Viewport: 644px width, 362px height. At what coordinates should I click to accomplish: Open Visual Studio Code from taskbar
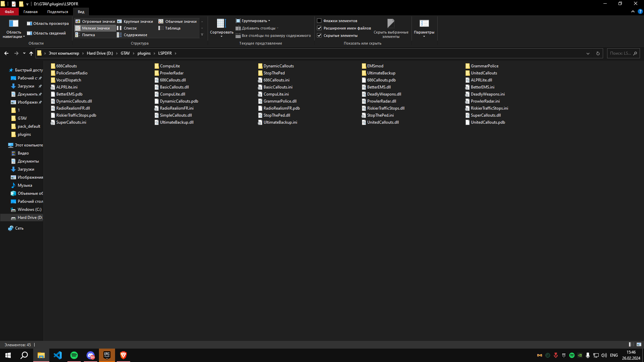pos(58,355)
